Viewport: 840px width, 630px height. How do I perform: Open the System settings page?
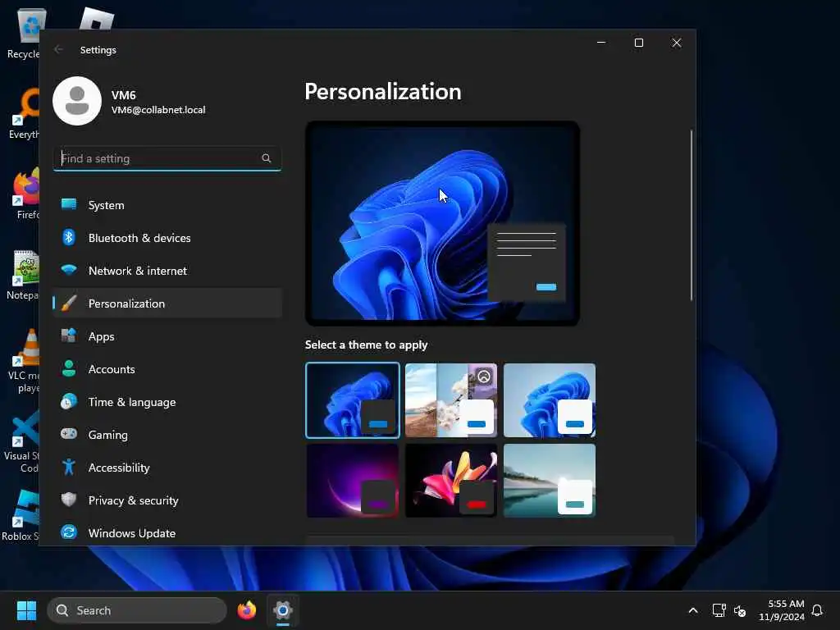click(x=167, y=204)
